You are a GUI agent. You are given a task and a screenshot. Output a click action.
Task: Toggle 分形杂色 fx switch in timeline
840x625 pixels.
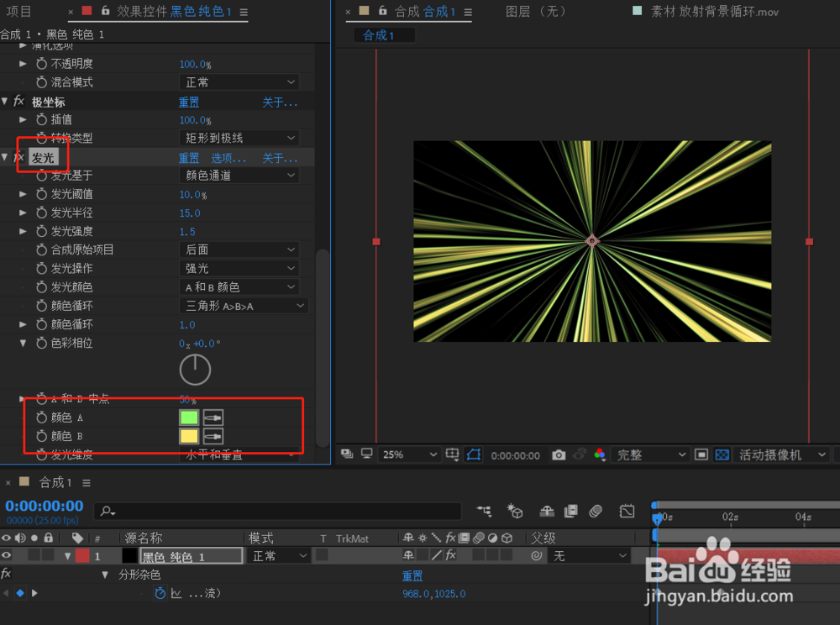(6, 574)
